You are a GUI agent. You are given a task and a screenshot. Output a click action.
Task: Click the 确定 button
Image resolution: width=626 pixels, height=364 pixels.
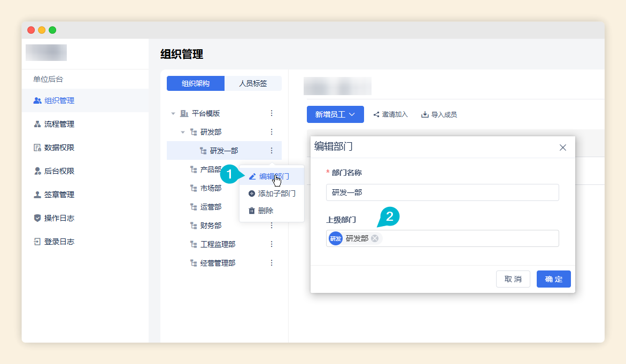[x=553, y=279]
